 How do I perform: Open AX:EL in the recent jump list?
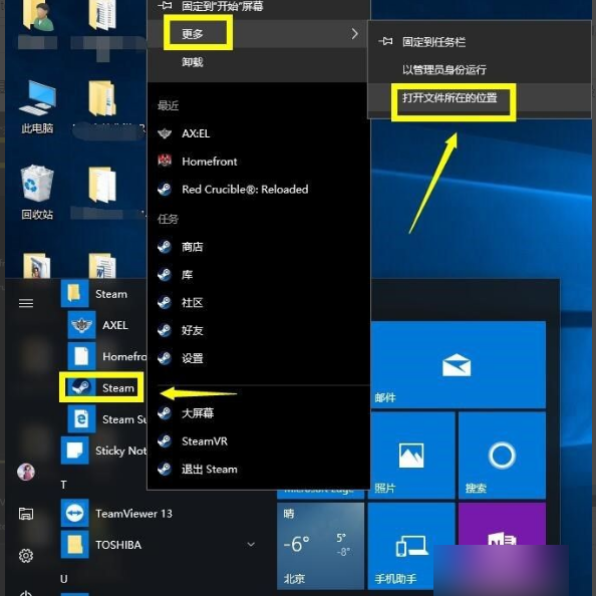pyautogui.click(x=258, y=133)
